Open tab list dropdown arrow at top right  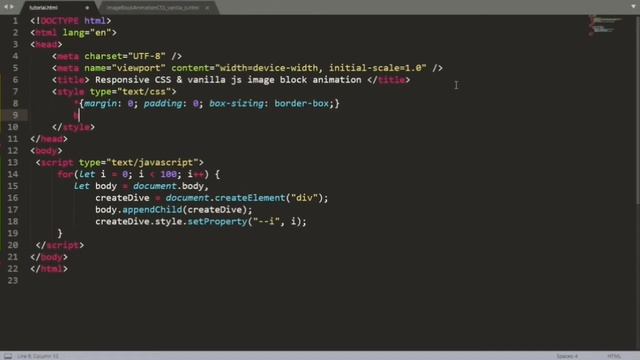point(633,7)
